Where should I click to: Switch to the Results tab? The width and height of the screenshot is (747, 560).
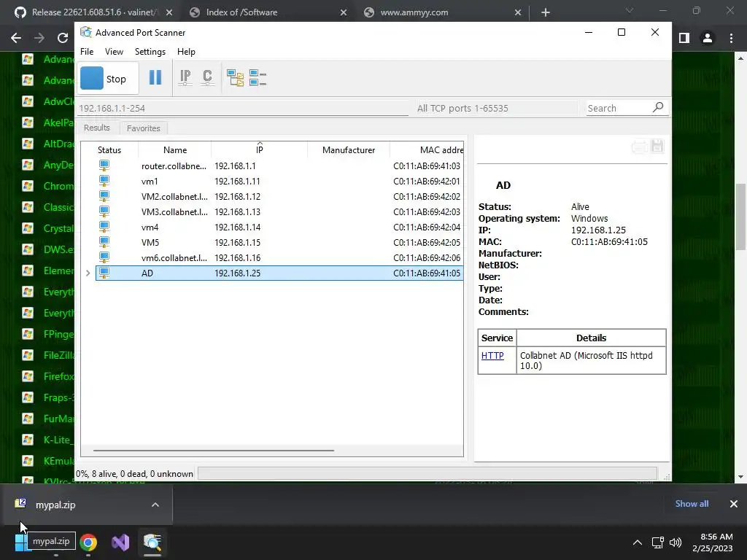coord(97,128)
